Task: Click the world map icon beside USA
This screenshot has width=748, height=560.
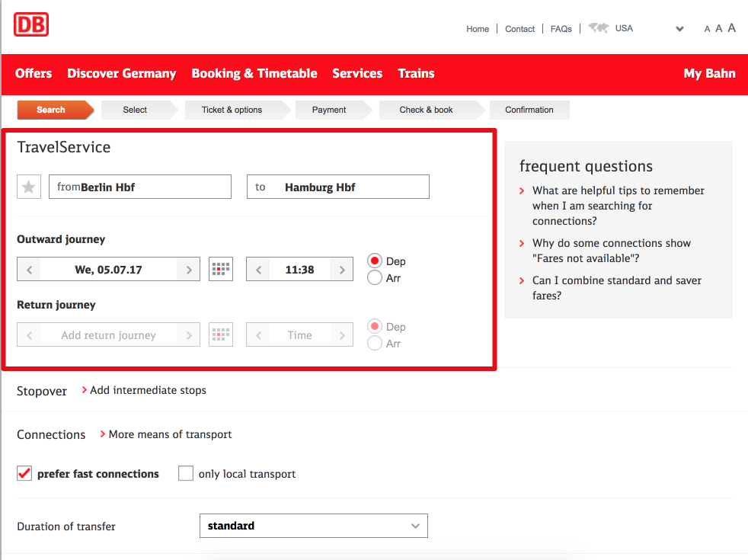Action: (x=598, y=28)
